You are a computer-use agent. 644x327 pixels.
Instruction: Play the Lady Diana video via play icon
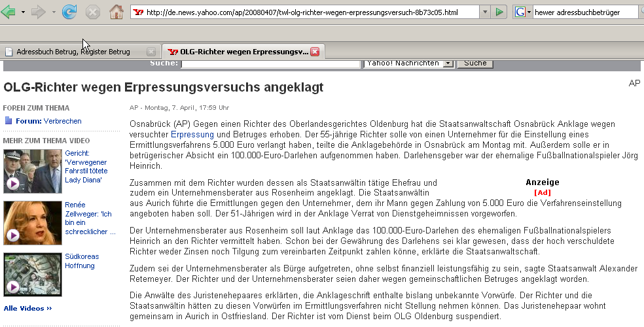pyautogui.click(x=12, y=183)
